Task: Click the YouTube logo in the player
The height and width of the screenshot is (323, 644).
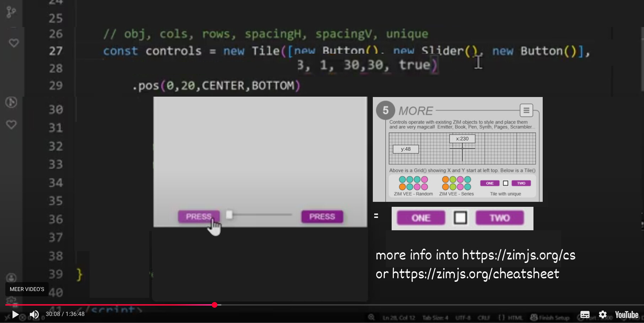Action: 627,315
